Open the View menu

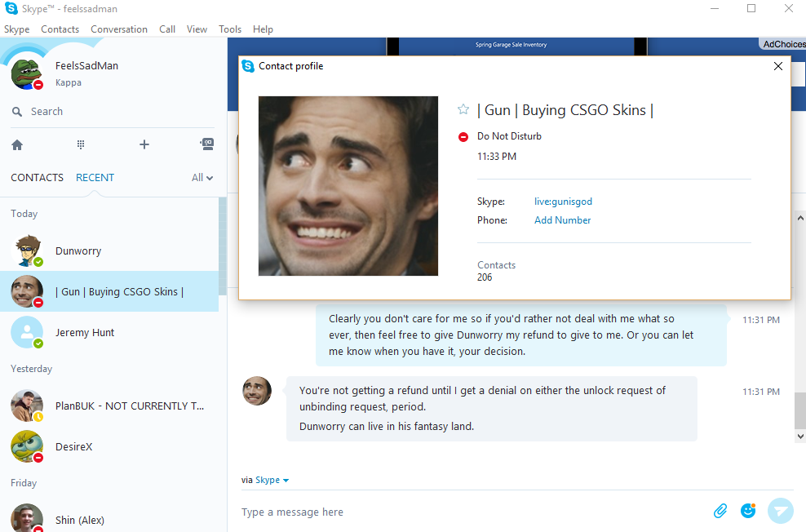(x=197, y=29)
